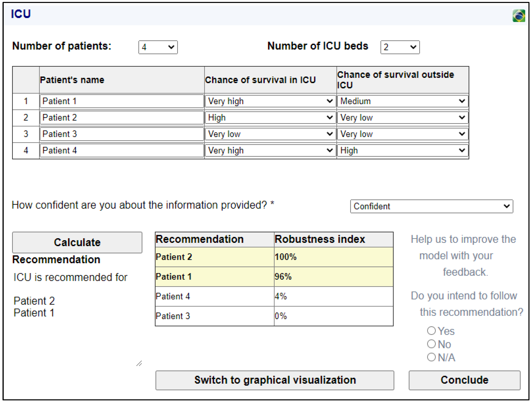This screenshot has height=402, width=532.
Task: Click Switch to graphical visualization button
Action: coord(275,380)
